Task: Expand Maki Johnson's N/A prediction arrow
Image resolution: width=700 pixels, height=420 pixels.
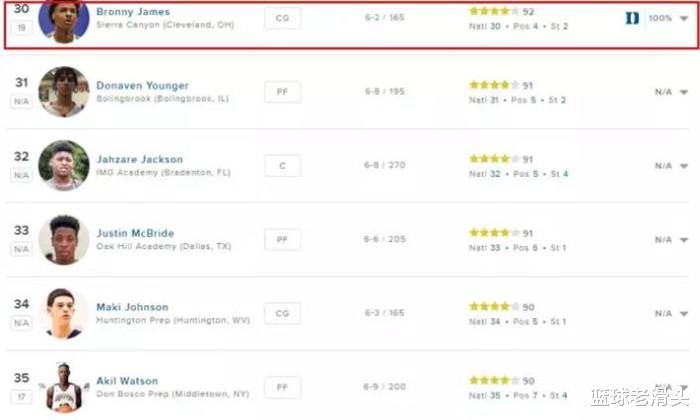Action: pyautogui.click(x=684, y=314)
